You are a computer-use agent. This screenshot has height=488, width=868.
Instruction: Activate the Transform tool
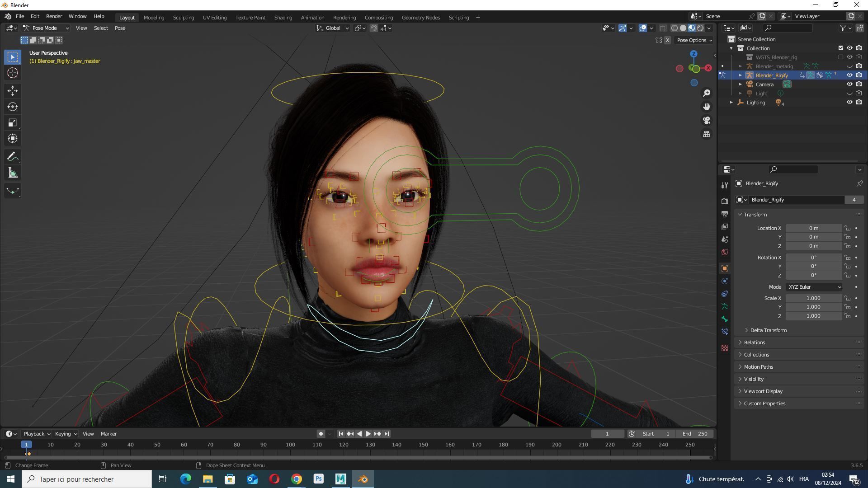[13, 138]
